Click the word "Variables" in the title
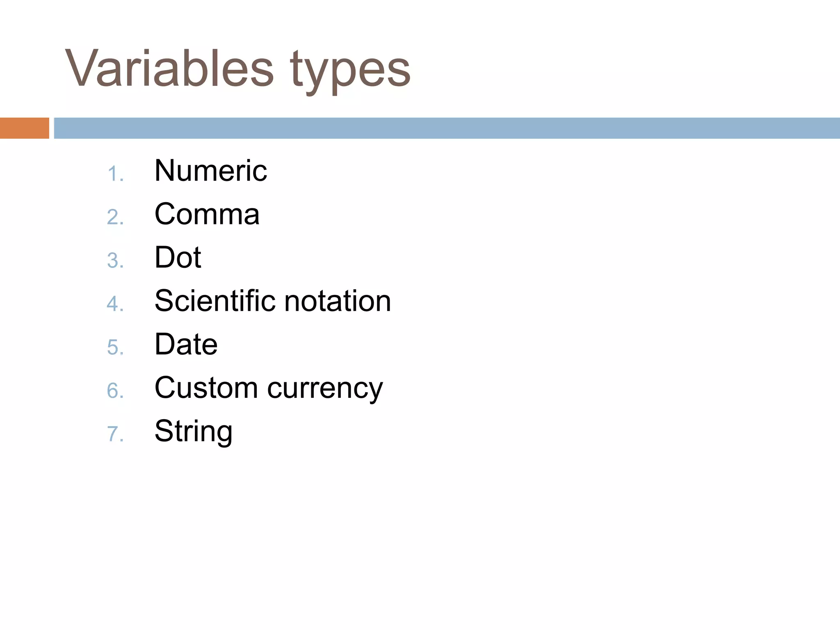This screenshot has height=630, width=840. pos(169,68)
